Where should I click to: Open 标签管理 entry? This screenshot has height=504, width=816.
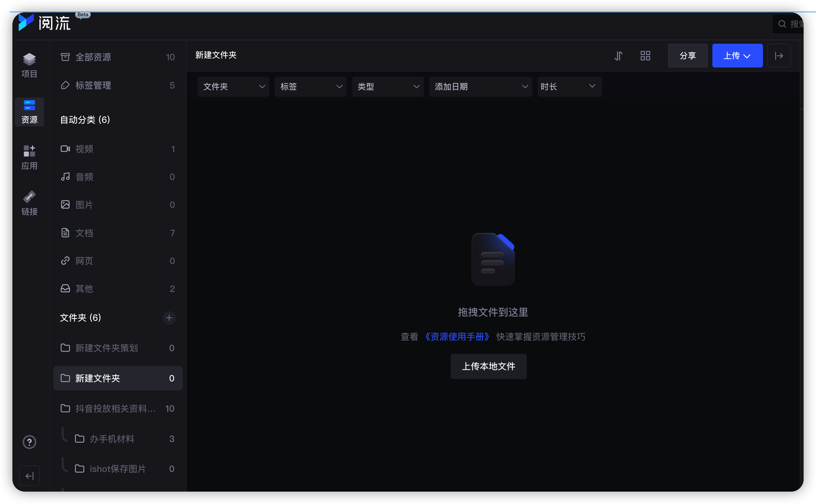click(118, 85)
